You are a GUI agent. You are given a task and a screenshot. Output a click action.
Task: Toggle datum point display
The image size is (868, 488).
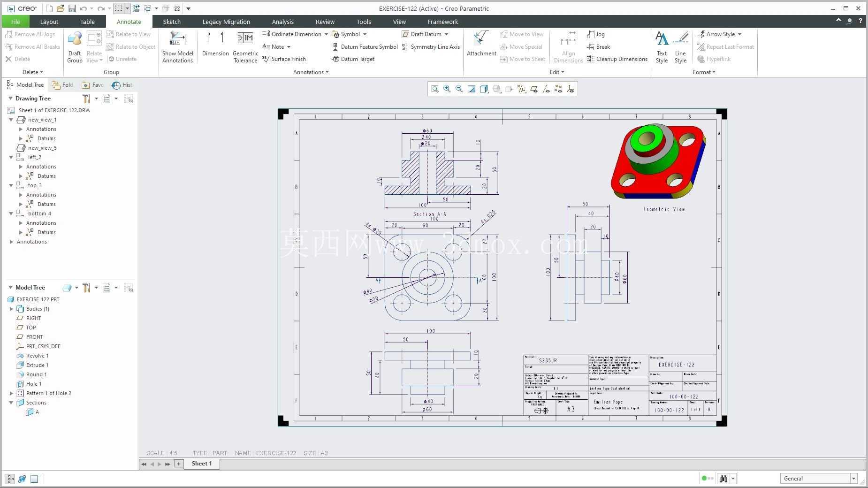coord(558,89)
